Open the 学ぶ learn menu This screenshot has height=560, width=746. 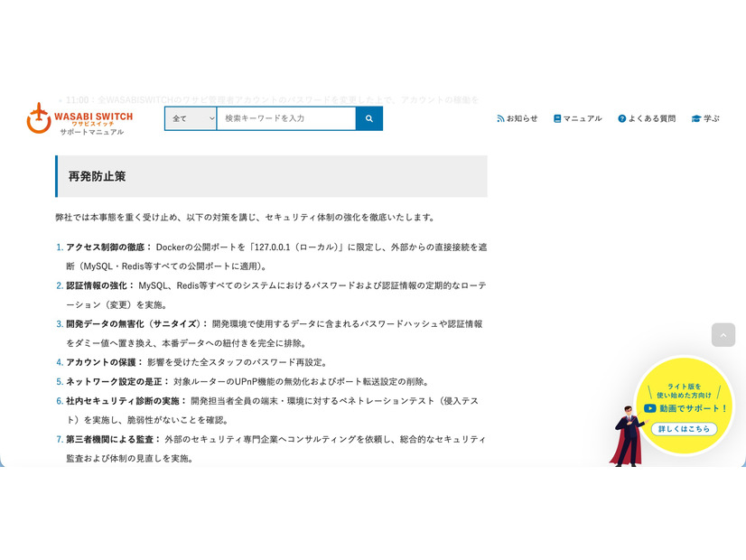(x=705, y=118)
